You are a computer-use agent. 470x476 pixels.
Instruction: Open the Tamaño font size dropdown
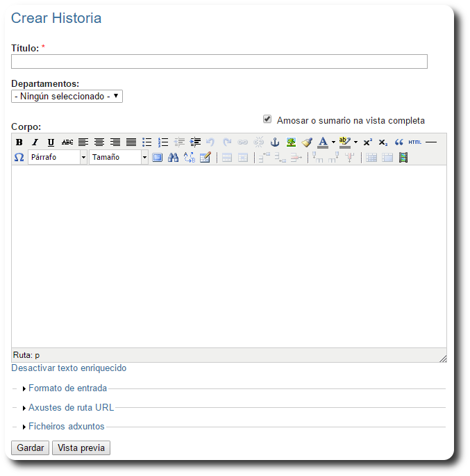[x=119, y=158]
